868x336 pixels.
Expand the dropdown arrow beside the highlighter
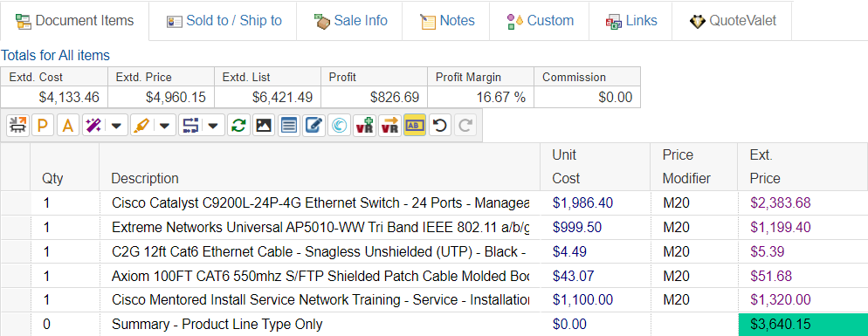[165, 126]
